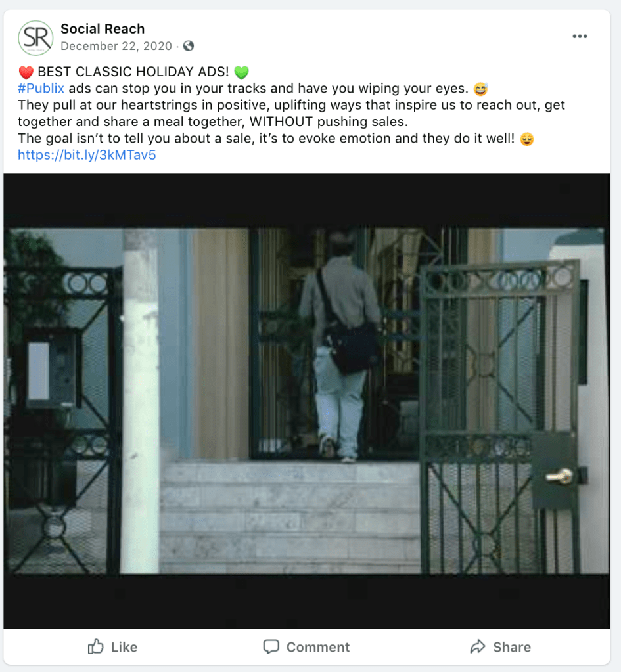Viewport: 621px width, 672px height.
Task: Click the speech bubble Comment icon
Action: 271,647
